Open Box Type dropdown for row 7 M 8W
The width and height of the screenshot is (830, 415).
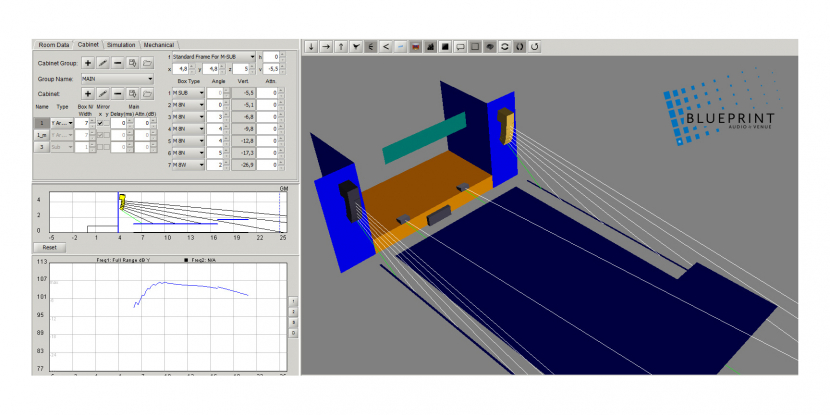click(x=188, y=165)
